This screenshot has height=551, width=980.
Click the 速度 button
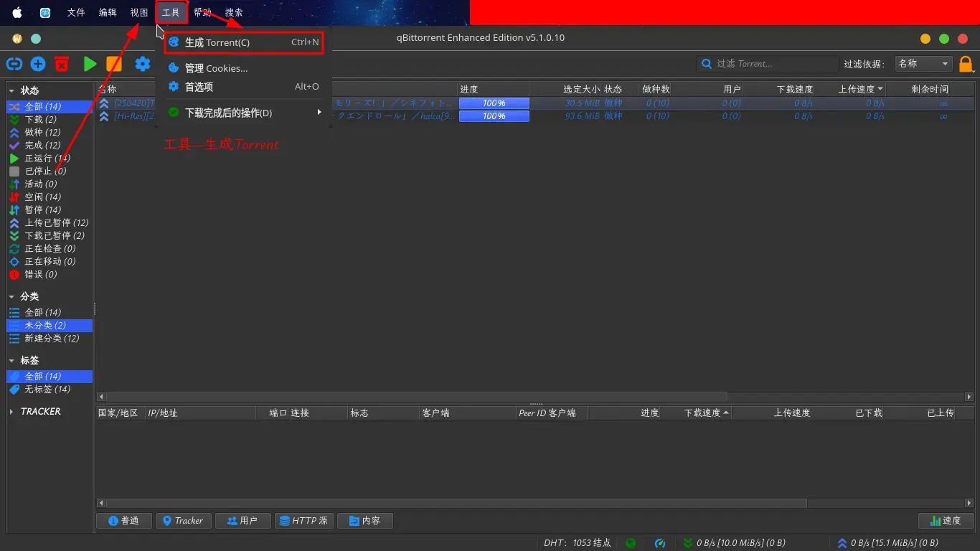coord(946,521)
